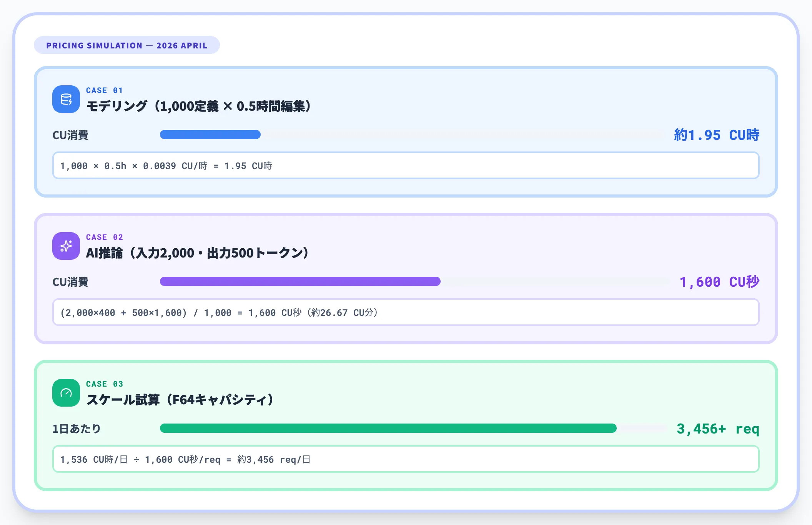The width and height of the screenshot is (812, 525).
Task: Click the 1,600 CU秒 result value
Action: [719, 282]
